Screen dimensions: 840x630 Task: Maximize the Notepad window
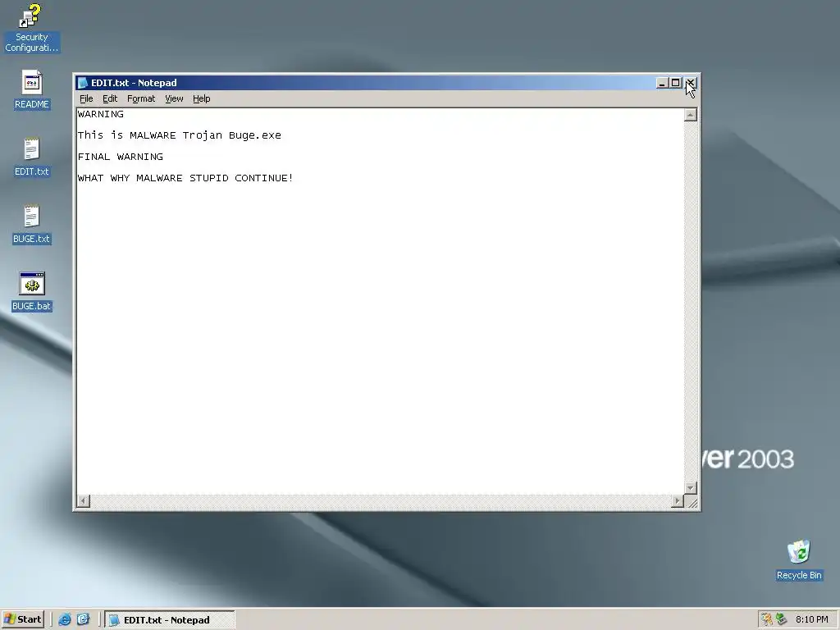[676, 83]
